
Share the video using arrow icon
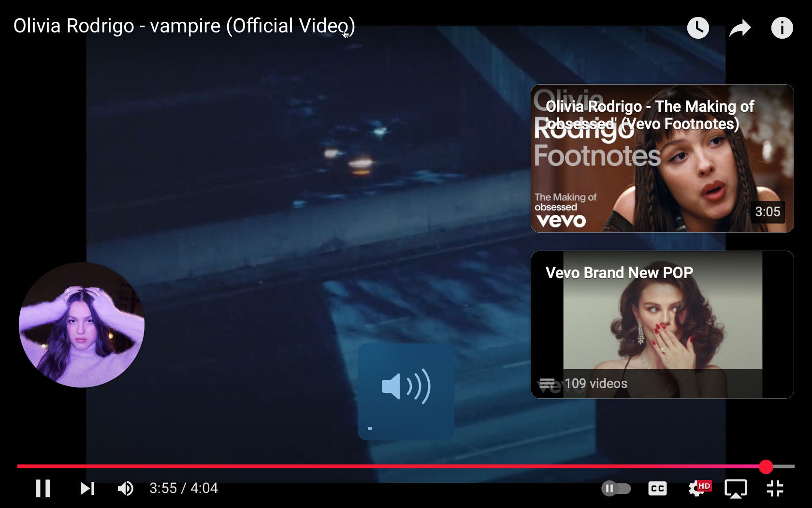(x=740, y=28)
